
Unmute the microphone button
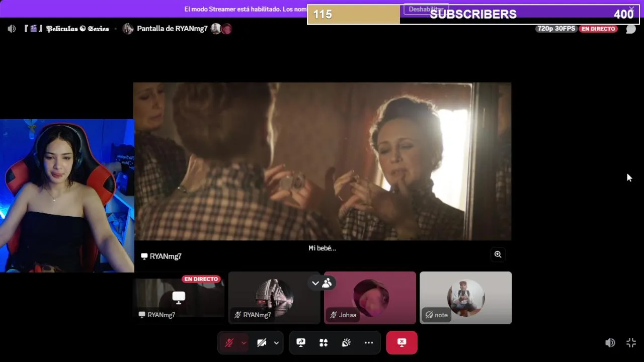pos(229,343)
